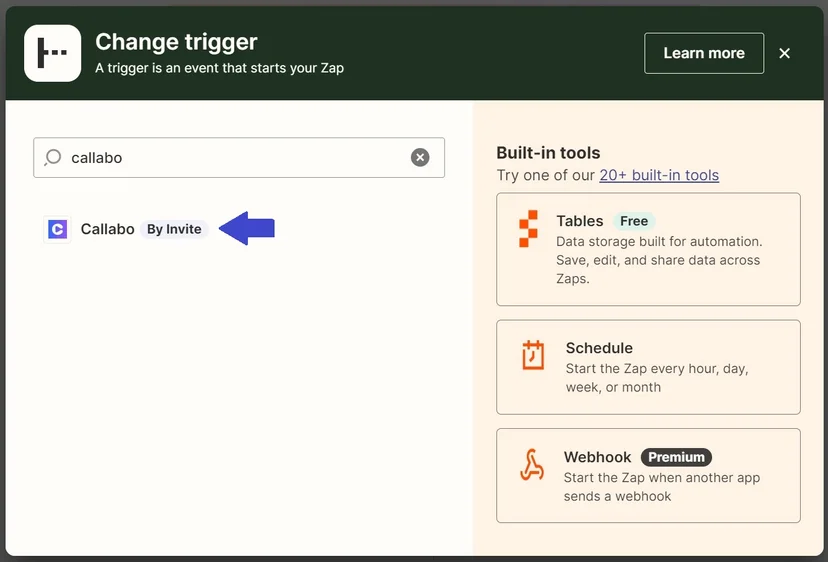Click the trigger step icon in header
The height and width of the screenshot is (562, 828).
click(x=52, y=53)
